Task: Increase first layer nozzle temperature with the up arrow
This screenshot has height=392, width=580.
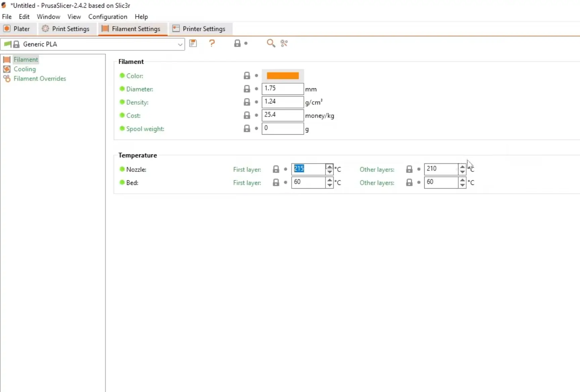Action: (x=330, y=167)
